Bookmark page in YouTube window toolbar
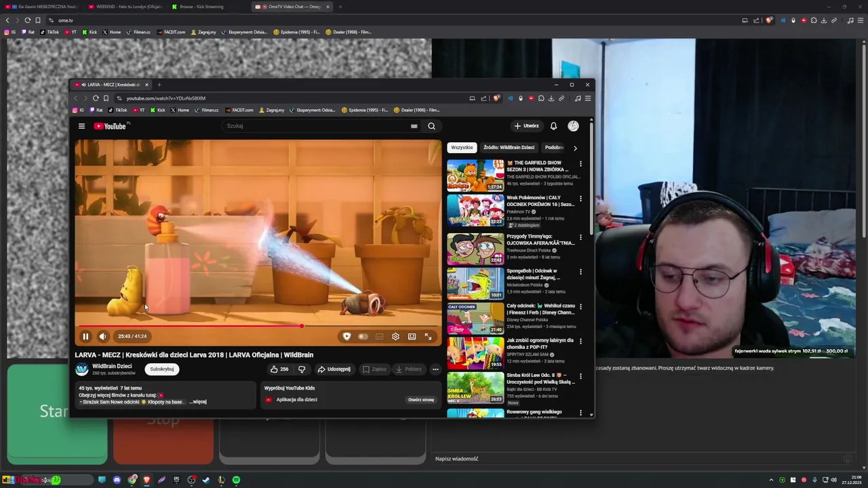The width and height of the screenshot is (868, 488). pyautogui.click(x=106, y=98)
